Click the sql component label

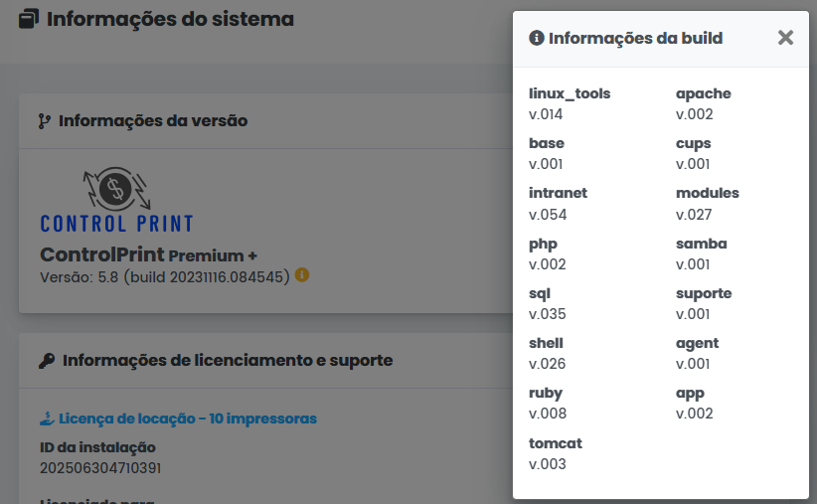click(540, 293)
